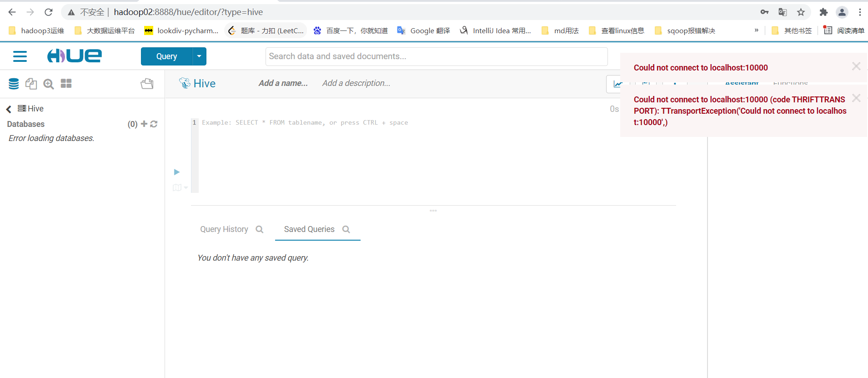
Task: Click the Hue logo
Action: pos(75,56)
